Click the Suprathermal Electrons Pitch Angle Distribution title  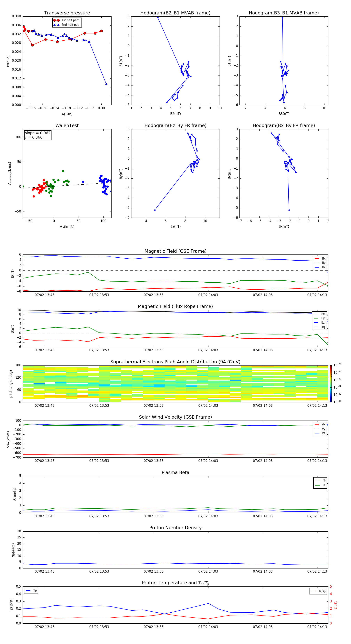[x=175, y=362]
